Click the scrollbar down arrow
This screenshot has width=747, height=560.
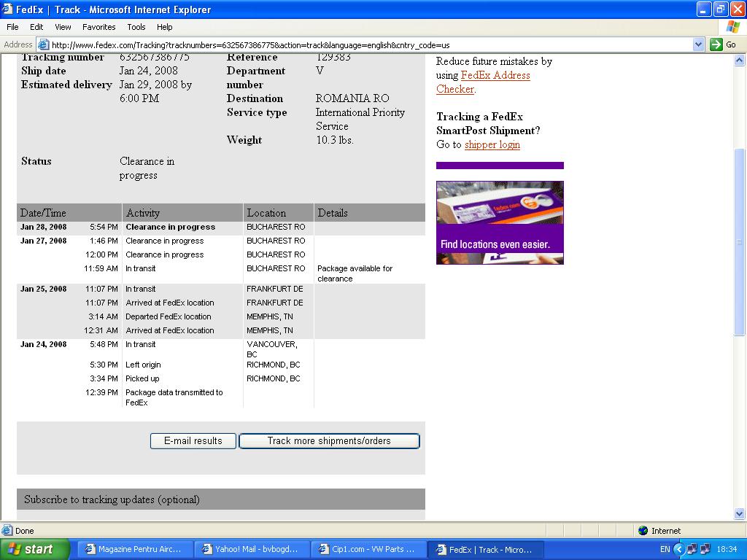(740, 513)
